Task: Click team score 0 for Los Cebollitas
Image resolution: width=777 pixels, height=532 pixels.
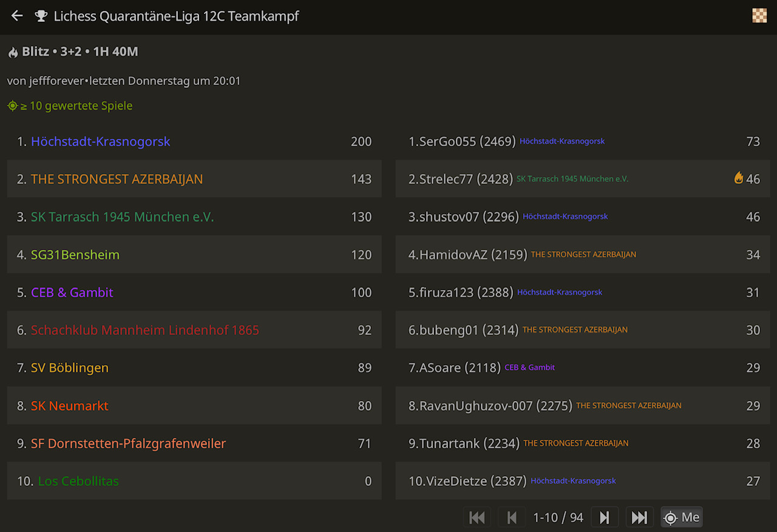Action: coord(368,481)
